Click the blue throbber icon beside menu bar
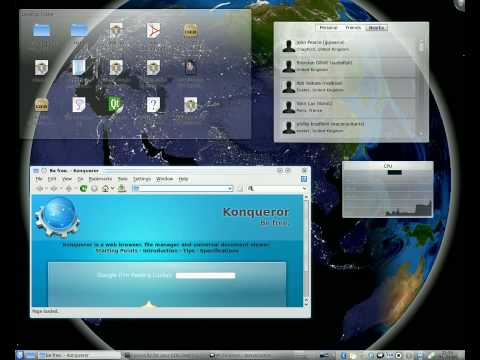The height and width of the screenshot is (360, 480). point(304,179)
